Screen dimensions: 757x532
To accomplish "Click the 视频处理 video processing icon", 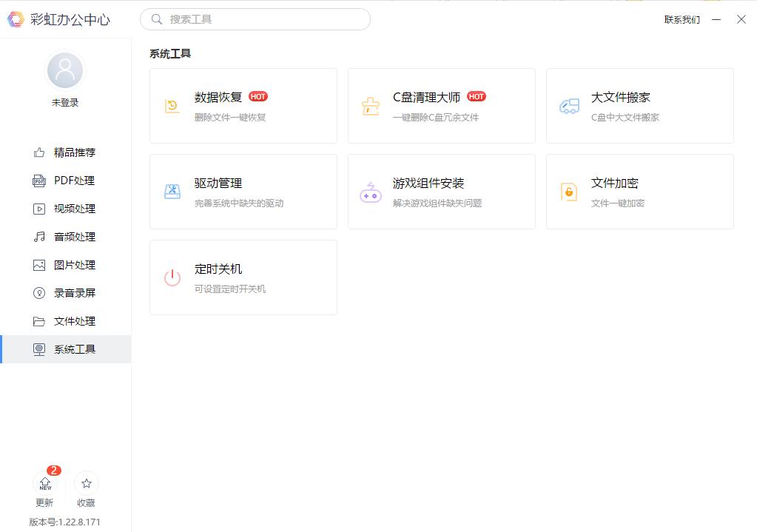I will click(65, 209).
